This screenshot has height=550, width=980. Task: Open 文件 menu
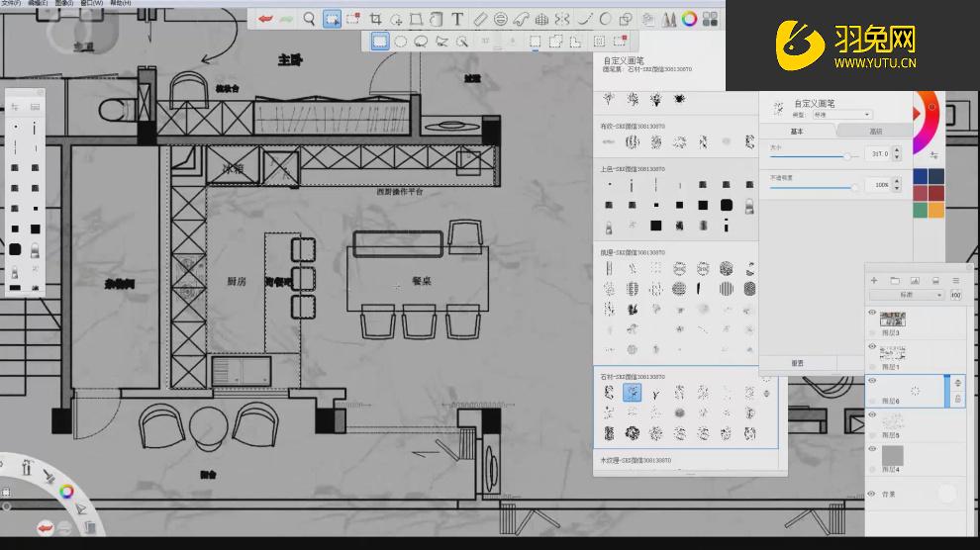coord(12,3)
